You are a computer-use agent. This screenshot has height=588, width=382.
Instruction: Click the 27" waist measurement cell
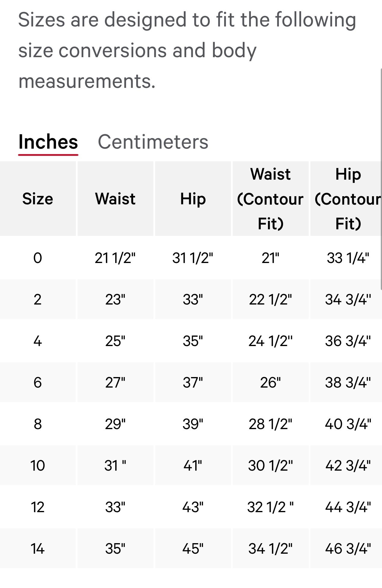pyautogui.click(x=115, y=382)
